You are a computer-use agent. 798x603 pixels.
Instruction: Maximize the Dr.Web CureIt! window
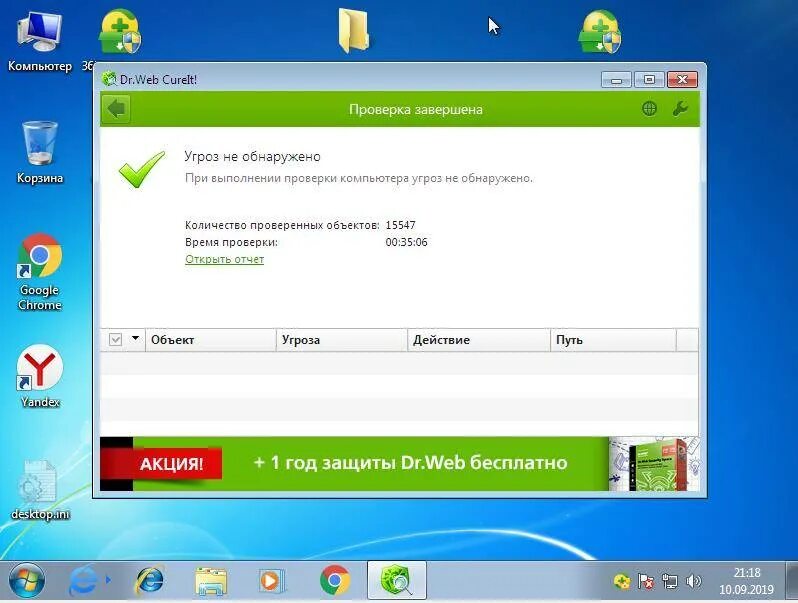[649, 79]
